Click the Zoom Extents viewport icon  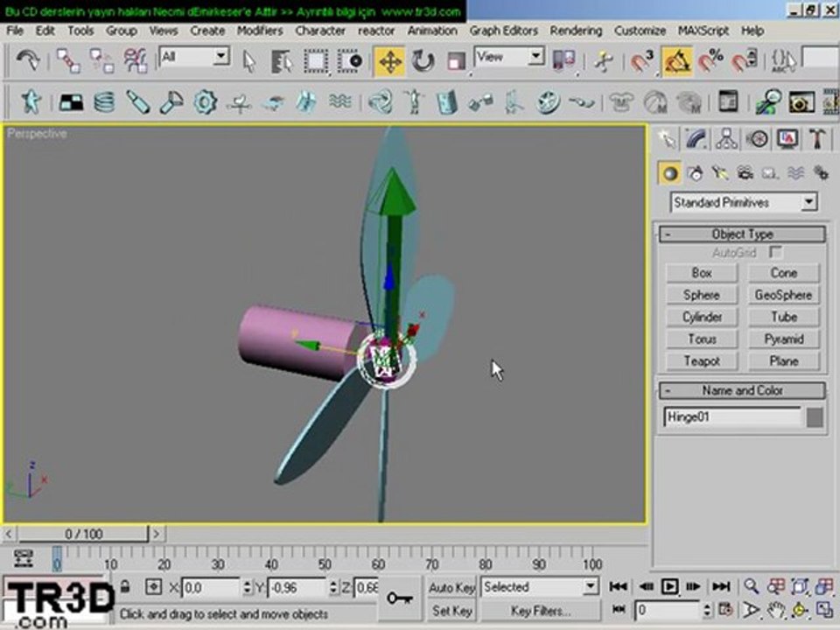pos(800,586)
